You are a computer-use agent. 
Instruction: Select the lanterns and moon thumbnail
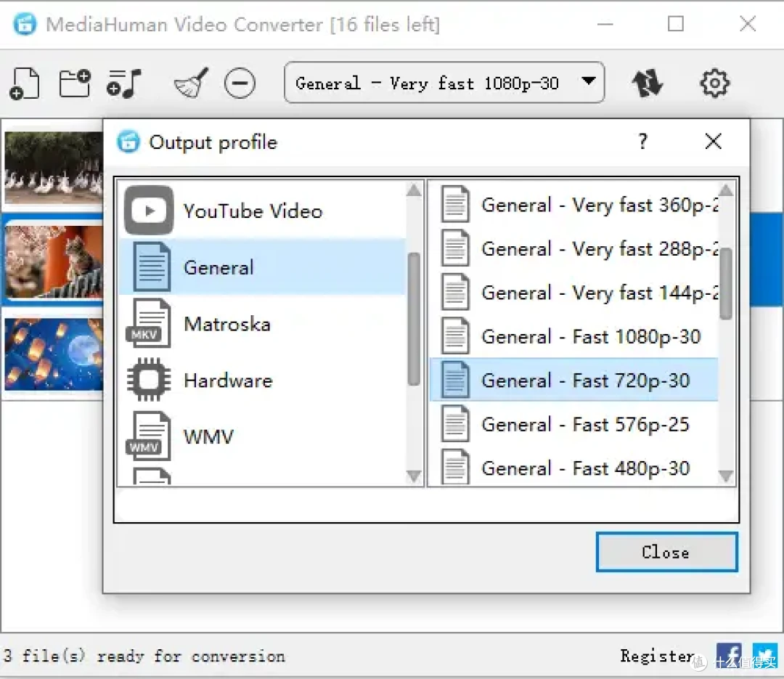54,354
